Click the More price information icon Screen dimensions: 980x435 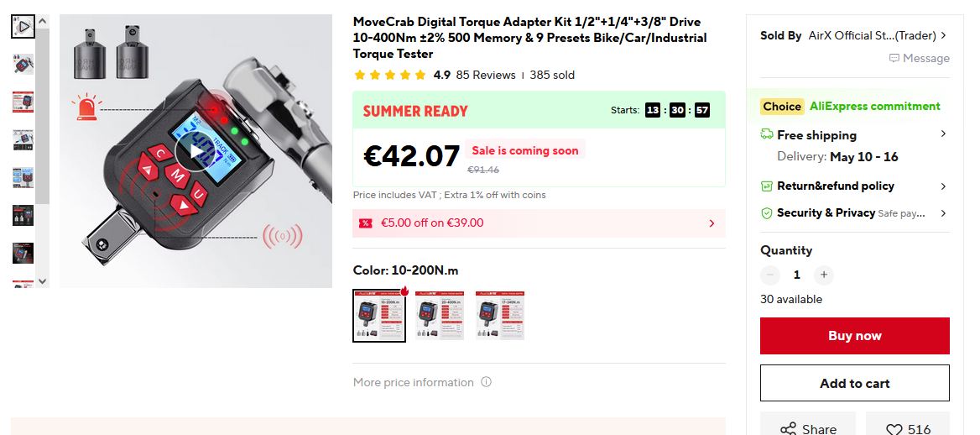(487, 382)
